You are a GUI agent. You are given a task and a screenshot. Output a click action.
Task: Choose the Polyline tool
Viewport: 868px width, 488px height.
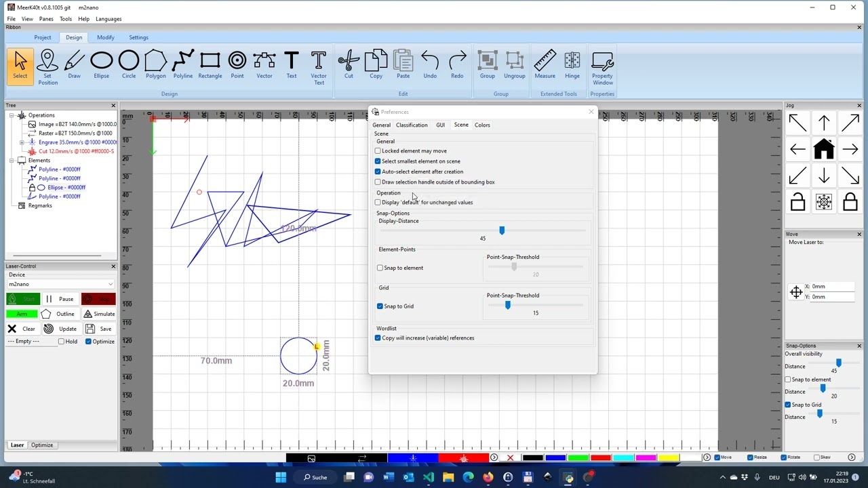182,66
